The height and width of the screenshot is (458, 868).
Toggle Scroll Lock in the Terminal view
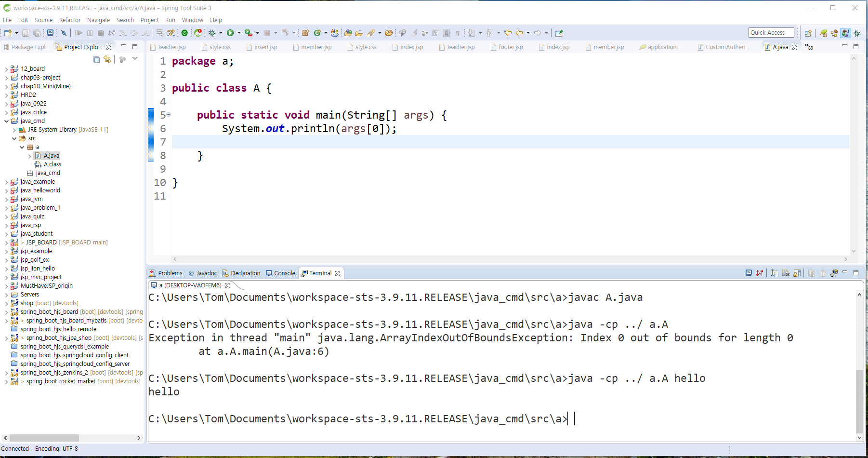[774, 273]
